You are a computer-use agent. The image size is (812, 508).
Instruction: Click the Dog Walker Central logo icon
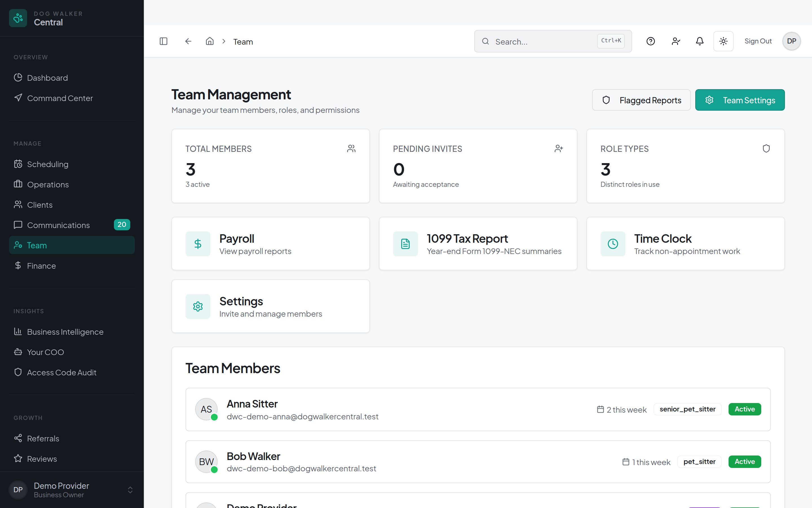point(18,18)
